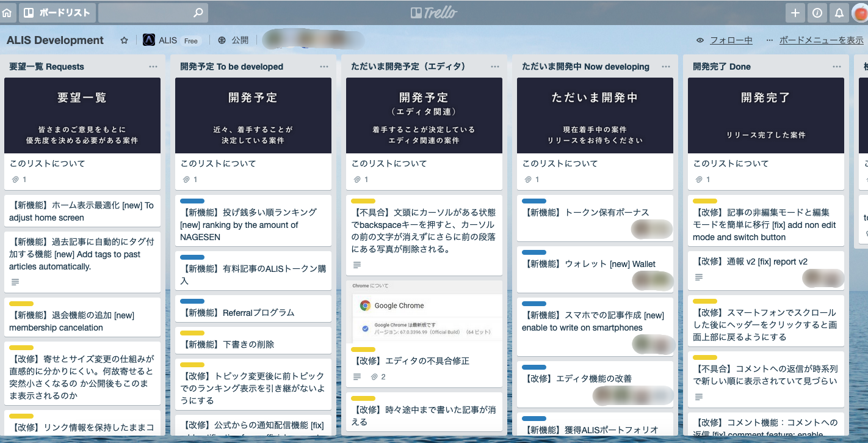The height and width of the screenshot is (443, 868).
Task: Expand the 開発完了 Done list options
Action: [x=837, y=67]
